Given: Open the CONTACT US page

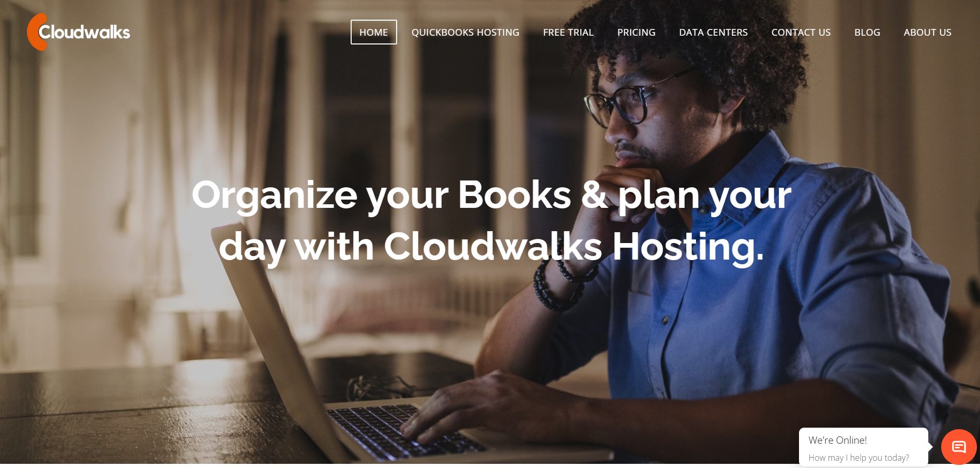Looking at the screenshot, I should pos(801,32).
